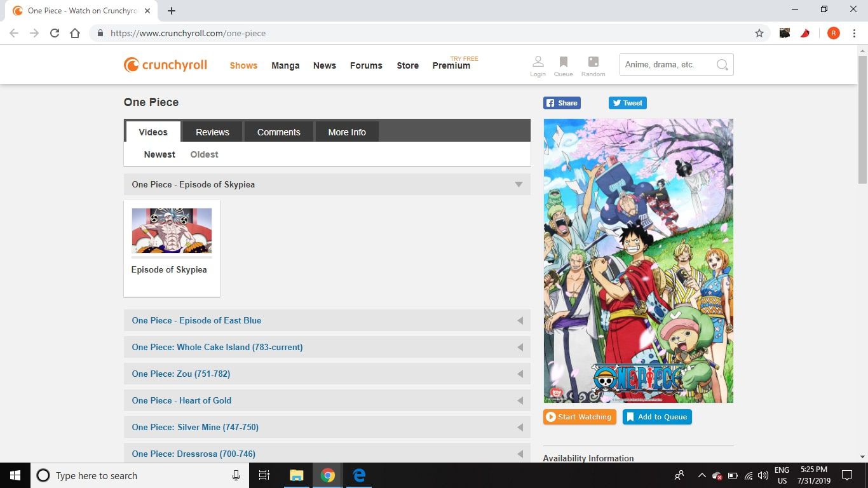Select the Newest sorting option
The height and width of the screenshot is (488, 868).
click(x=159, y=154)
